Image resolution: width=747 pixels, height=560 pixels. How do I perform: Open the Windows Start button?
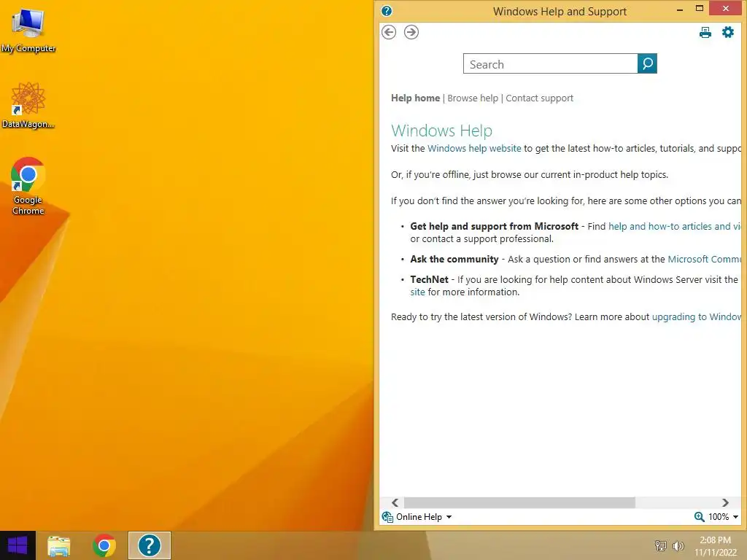pos(18,545)
